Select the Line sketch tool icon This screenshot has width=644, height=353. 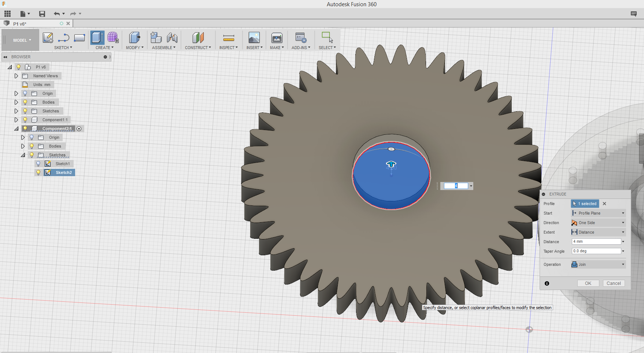64,38
